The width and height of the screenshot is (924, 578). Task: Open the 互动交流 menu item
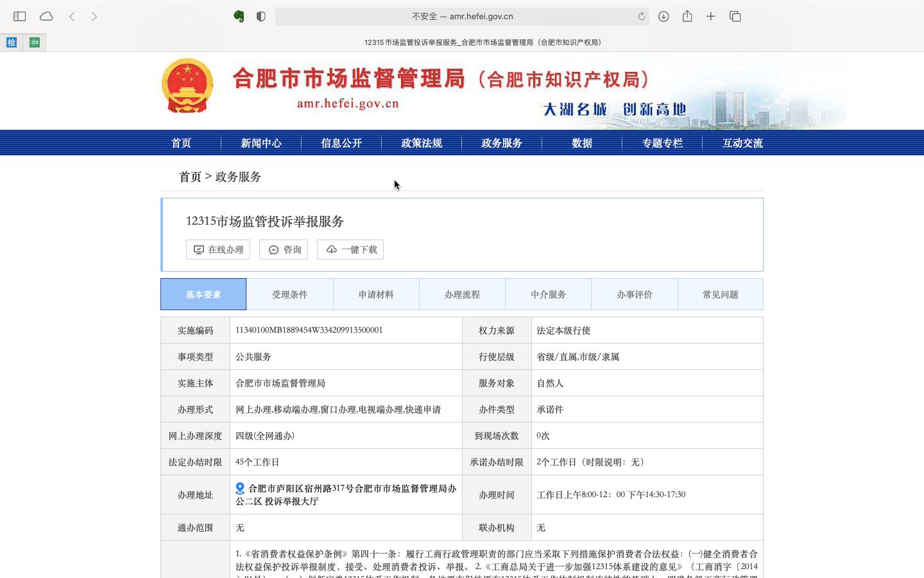pyautogui.click(x=742, y=143)
